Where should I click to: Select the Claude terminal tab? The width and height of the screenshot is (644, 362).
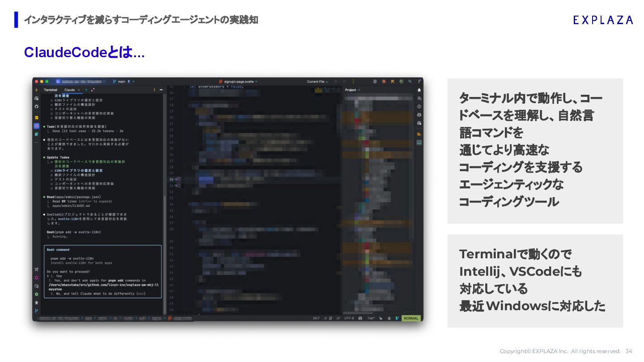point(69,90)
